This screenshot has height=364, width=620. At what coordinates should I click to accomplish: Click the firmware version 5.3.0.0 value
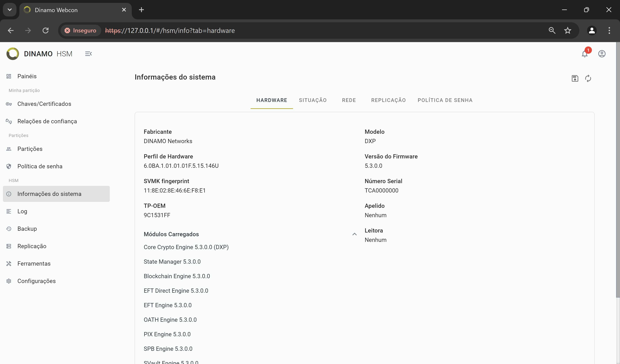point(373,166)
